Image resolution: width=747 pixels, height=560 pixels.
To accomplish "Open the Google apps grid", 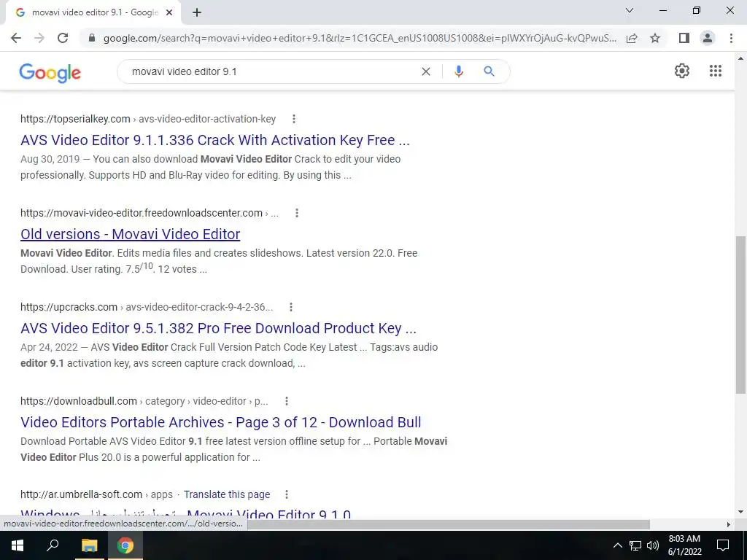I will pos(716,71).
